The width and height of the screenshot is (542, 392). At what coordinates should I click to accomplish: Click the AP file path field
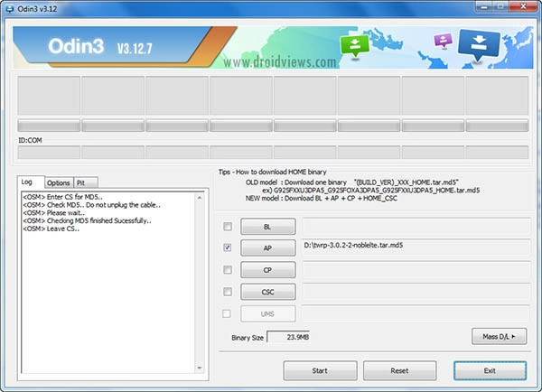pyautogui.click(x=416, y=247)
